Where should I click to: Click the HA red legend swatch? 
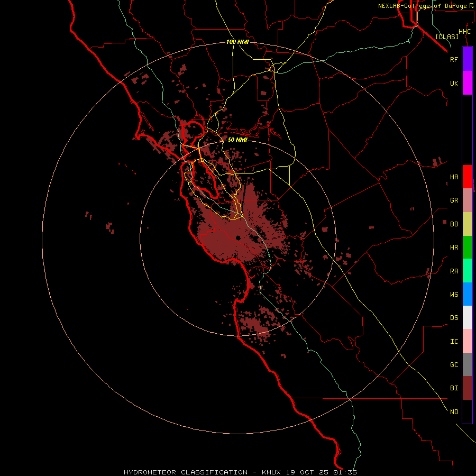pyautogui.click(x=467, y=177)
